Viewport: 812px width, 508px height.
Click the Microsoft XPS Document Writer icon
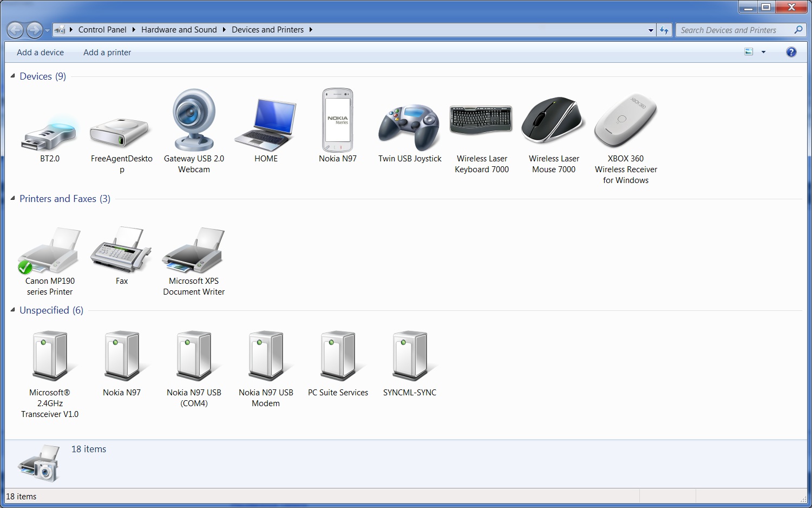pyautogui.click(x=194, y=250)
